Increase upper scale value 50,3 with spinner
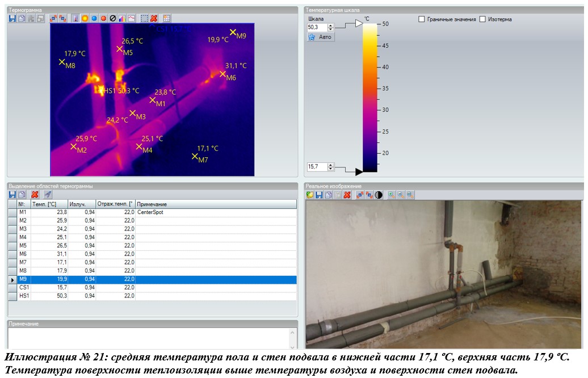Image resolution: width=588 pixels, height=378 pixels. point(331,26)
